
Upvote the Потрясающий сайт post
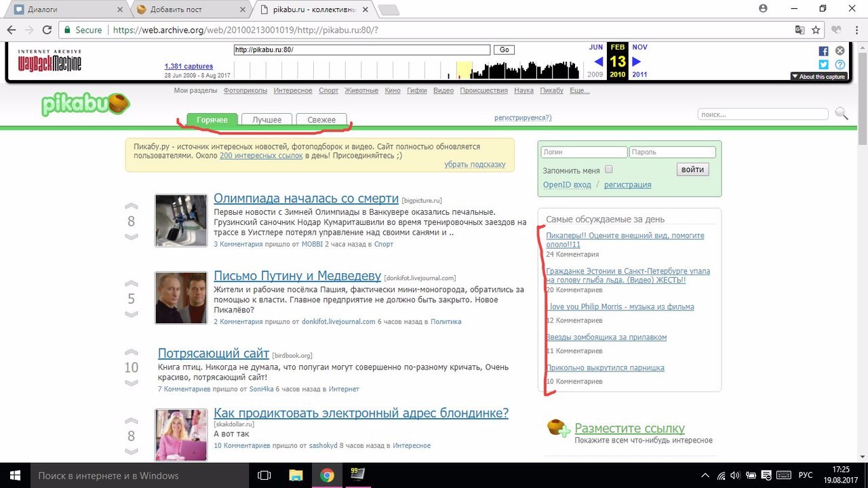coord(132,352)
